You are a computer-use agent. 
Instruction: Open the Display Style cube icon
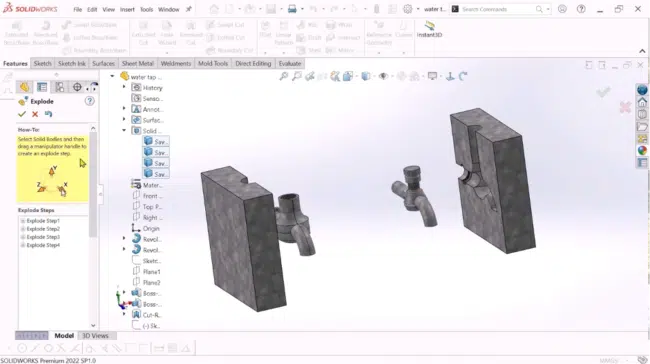click(366, 76)
